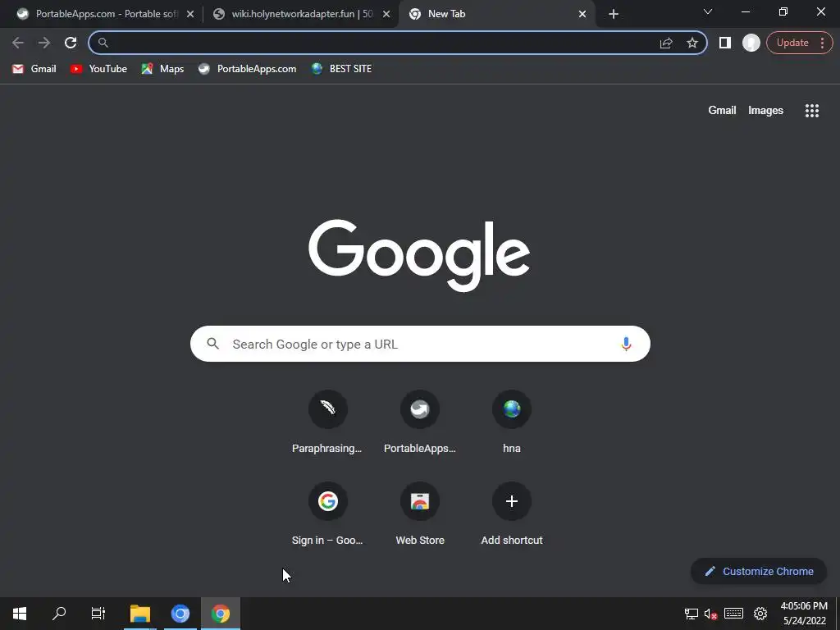Viewport: 840px width, 630px height.
Task: Start voice search with microphone icon
Action: point(626,344)
